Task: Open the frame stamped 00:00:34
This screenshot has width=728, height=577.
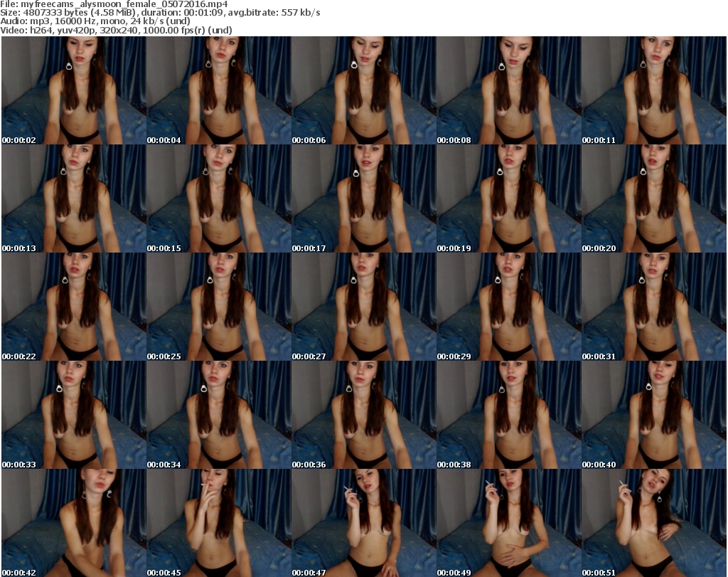Action: [219, 415]
